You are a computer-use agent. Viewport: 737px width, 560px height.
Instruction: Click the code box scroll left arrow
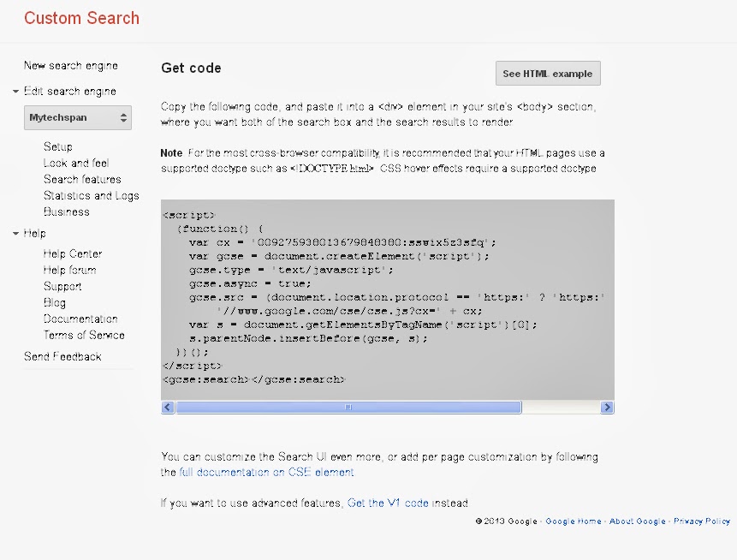click(x=168, y=408)
